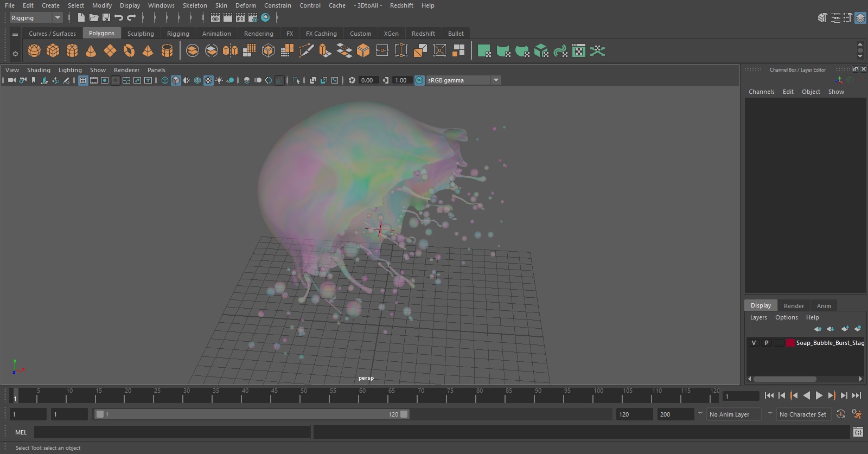Open the viewport Shading menu

tap(39, 70)
